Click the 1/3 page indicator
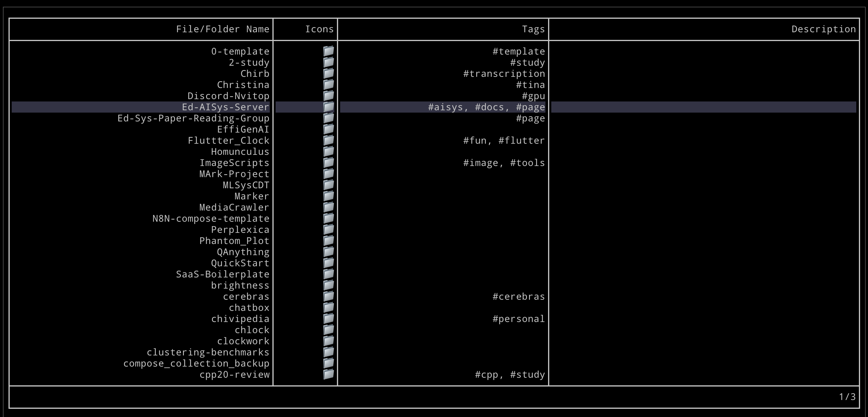 click(x=847, y=397)
